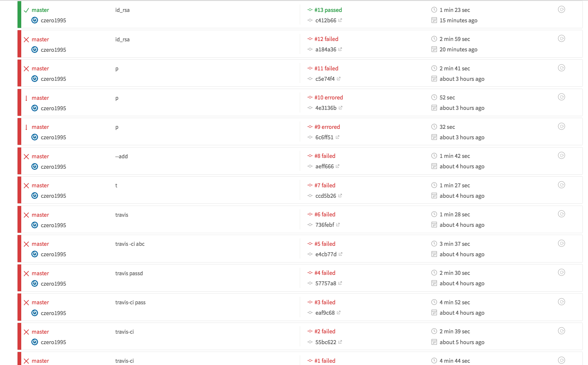Click master branch in the 'travis-ci pass' row
This screenshot has height=365, width=588.
(40, 302)
